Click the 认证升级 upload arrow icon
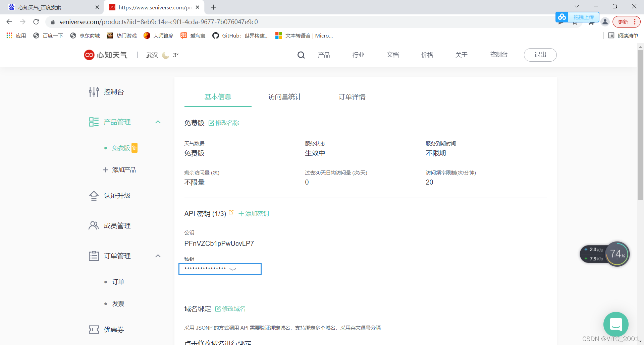644x345 pixels. (x=94, y=196)
